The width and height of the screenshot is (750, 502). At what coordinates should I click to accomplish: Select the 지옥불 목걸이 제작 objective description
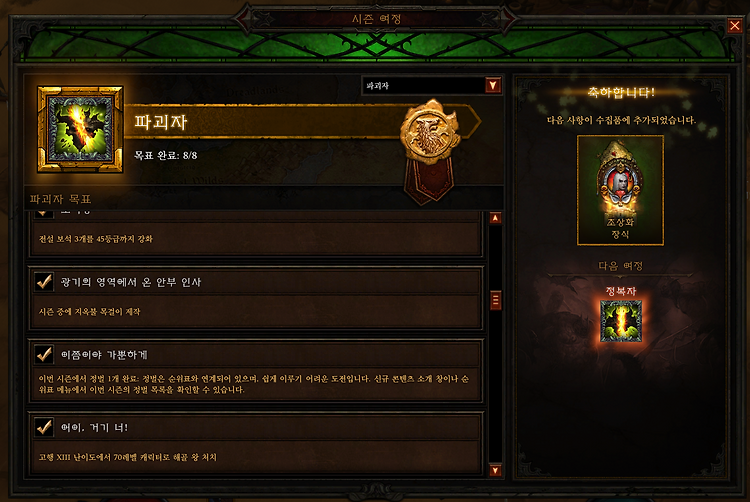click(89, 312)
